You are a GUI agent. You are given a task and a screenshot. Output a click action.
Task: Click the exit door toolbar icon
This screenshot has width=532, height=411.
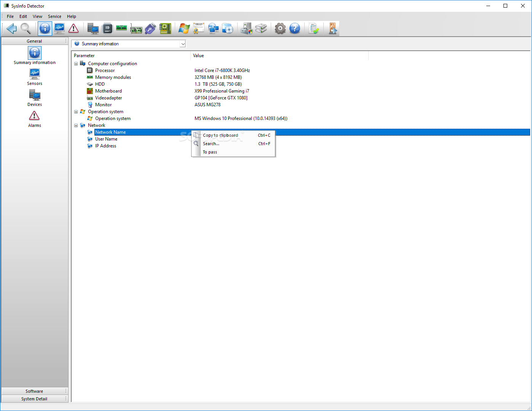333,29
